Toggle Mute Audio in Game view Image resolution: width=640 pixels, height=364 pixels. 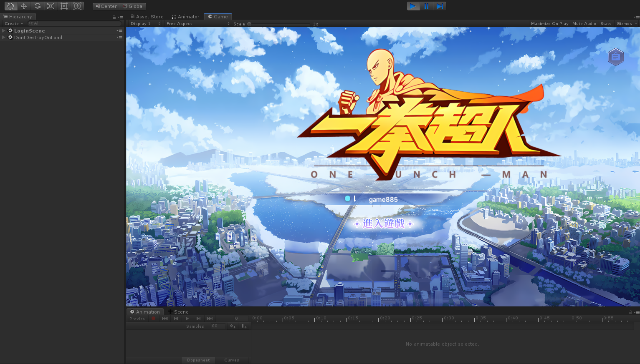pos(584,24)
